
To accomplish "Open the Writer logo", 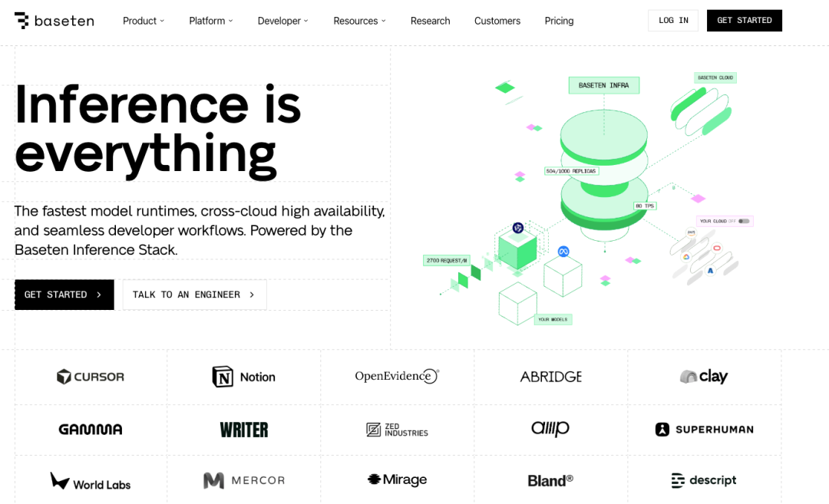I will click(244, 430).
